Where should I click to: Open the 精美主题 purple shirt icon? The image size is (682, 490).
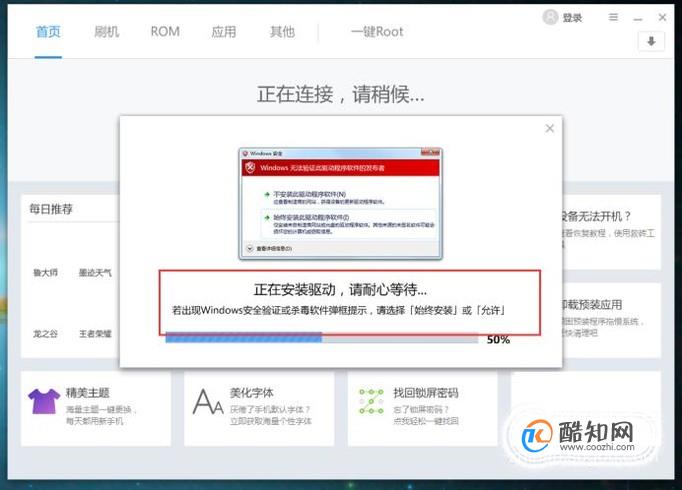click(x=44, y=401)
